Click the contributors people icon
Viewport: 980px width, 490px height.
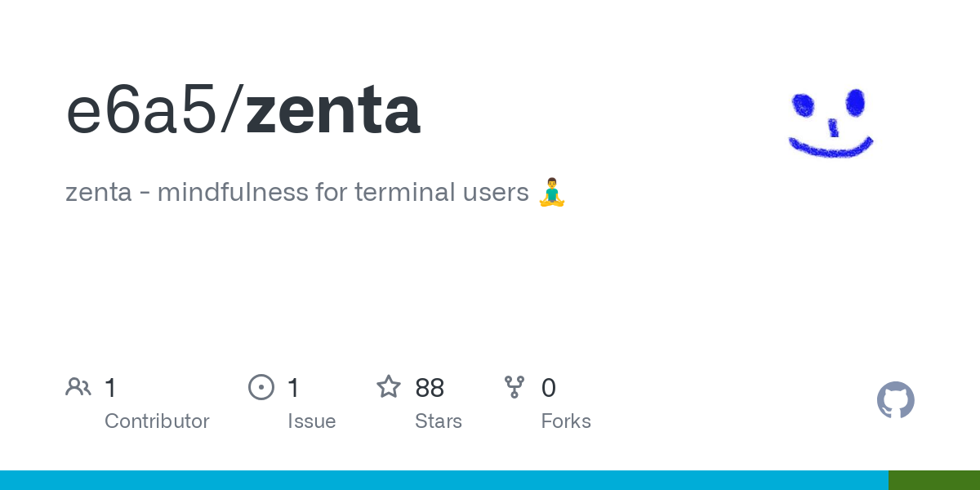tap(78, 387)
